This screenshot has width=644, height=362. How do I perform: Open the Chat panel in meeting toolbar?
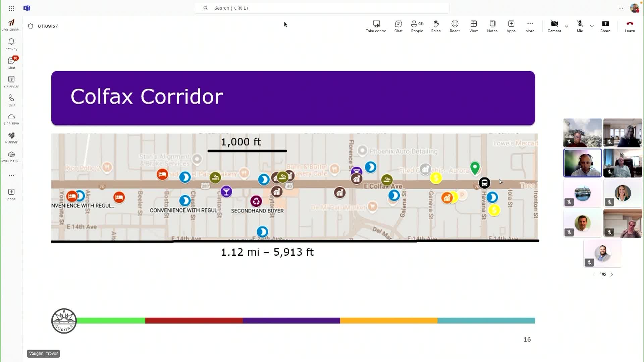click(x=398, y=26)
